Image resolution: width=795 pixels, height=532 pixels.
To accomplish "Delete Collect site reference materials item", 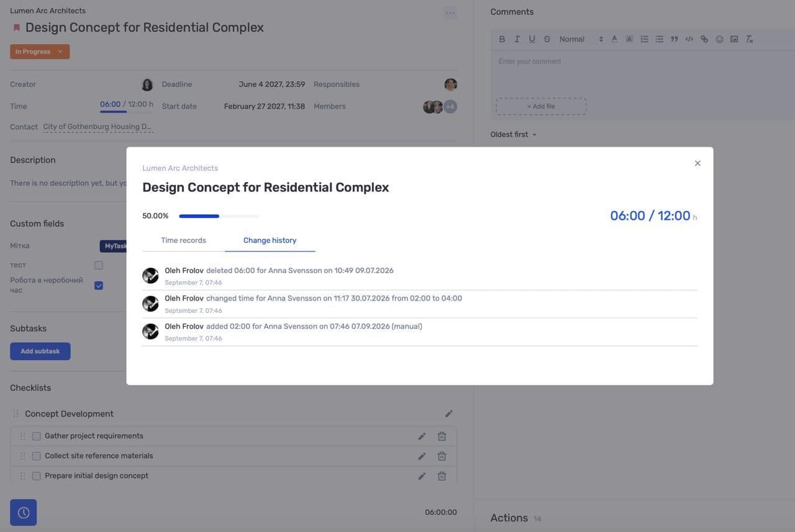I will point(442,456).
